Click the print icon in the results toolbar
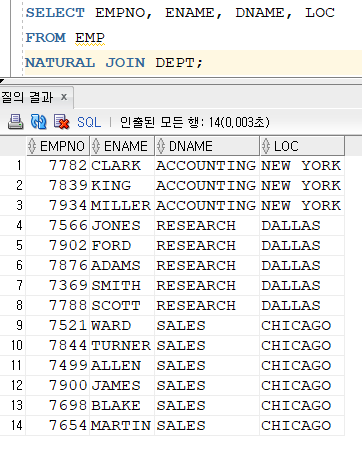 pos(15,122)
